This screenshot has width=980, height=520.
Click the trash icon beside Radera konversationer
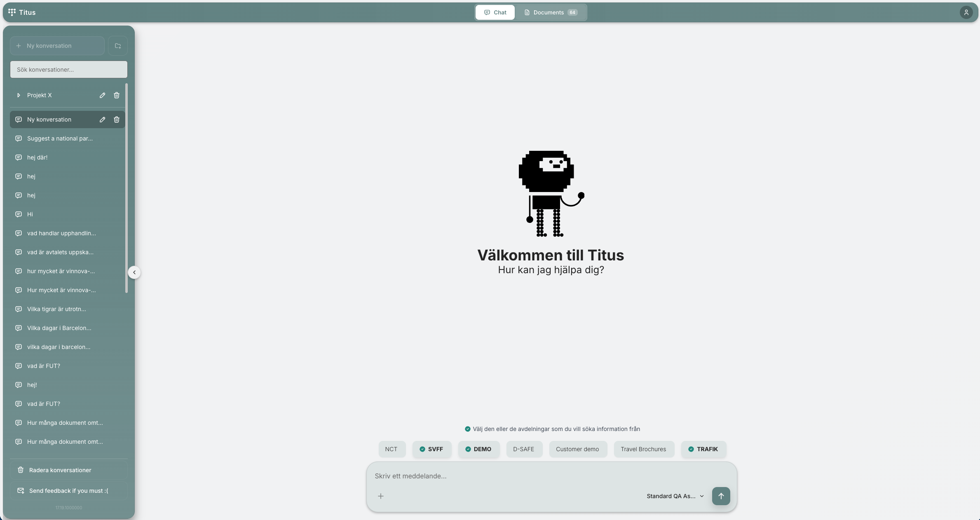tap(20, 470)
